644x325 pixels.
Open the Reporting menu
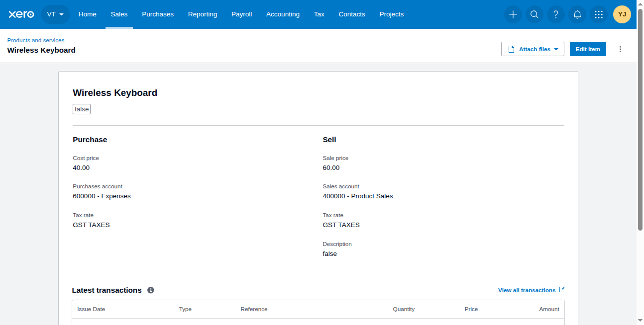pos(203,14)
